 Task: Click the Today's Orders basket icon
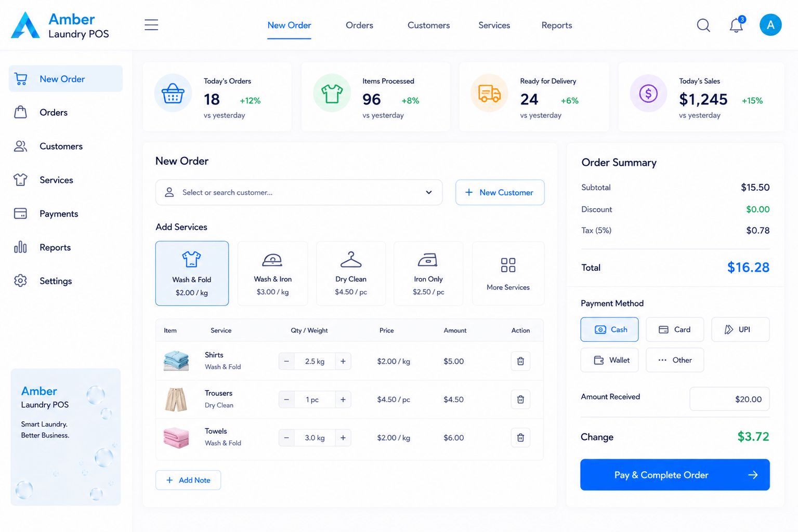click(173, 94)
